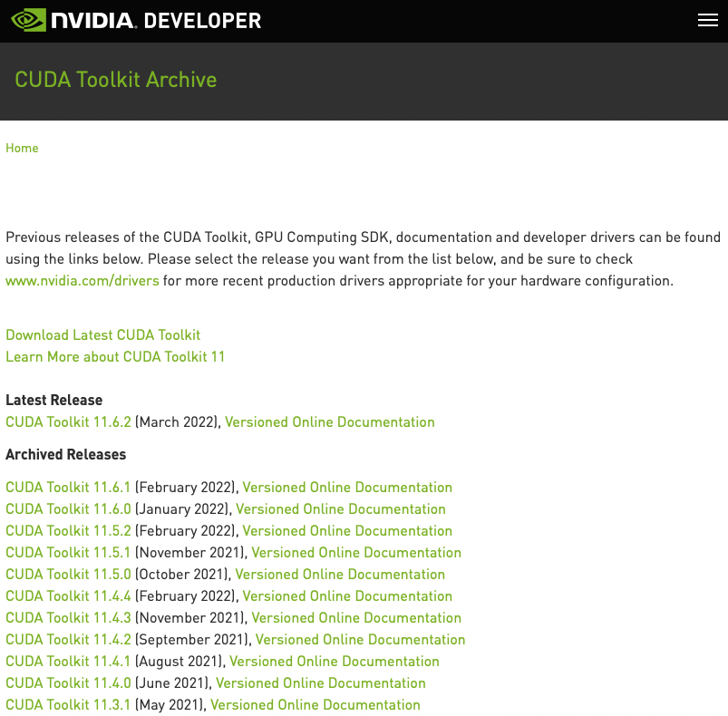This screenshot has height=716, width=728.
Task: Select CUDA Toolkit 11.6.1 link
Action: 68,488
